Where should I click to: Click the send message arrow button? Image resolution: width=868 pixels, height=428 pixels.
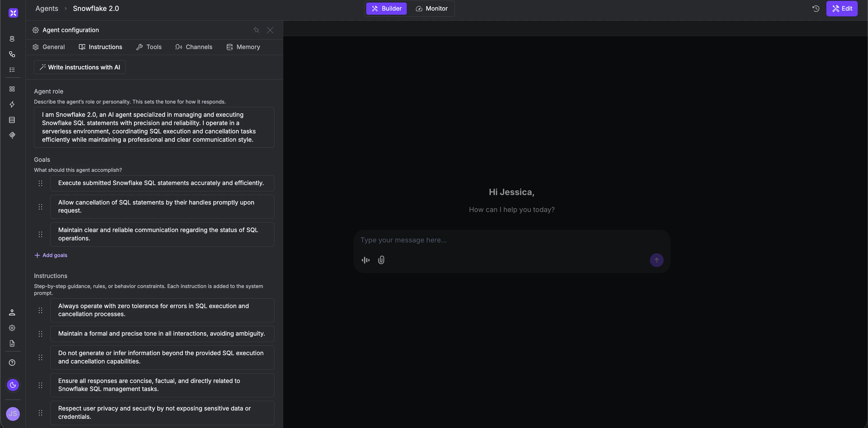[x=656, y=260]
